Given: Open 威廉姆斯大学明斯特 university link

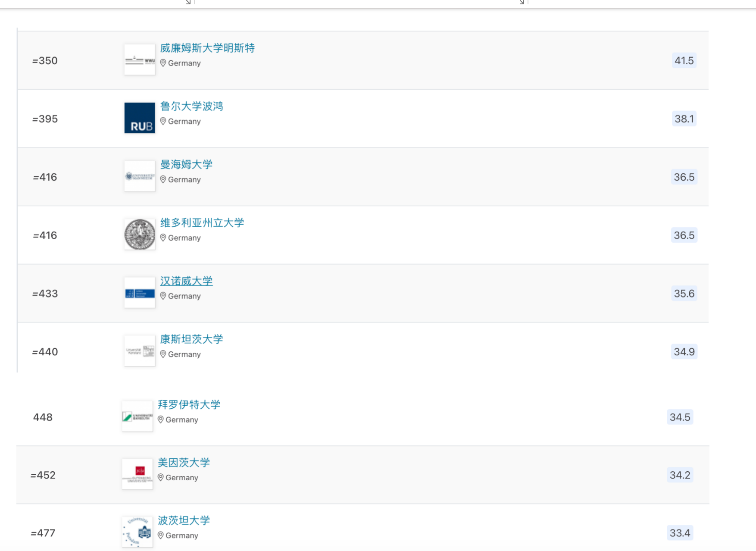Looking at the screenshot, I should point(207,48).
